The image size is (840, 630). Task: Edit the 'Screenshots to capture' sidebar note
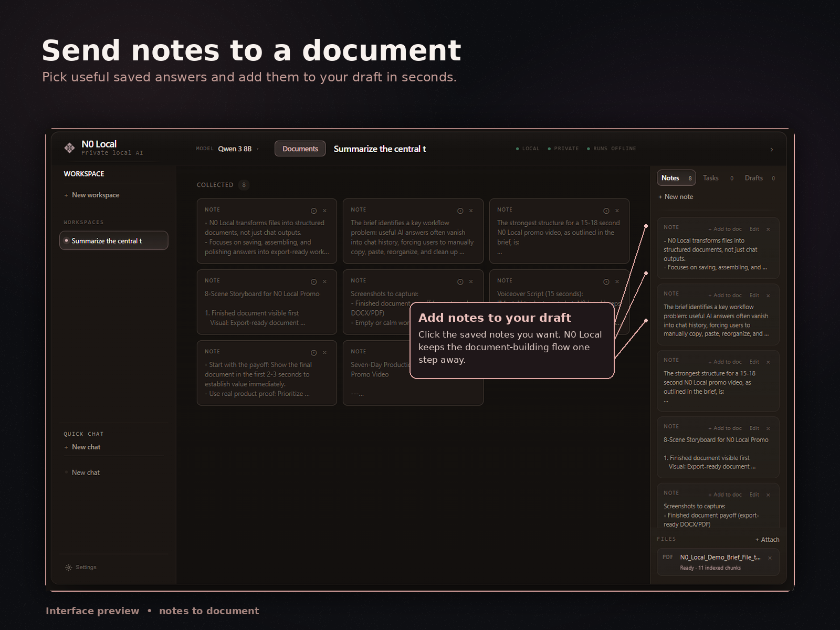pyautogui.click(x=754, y=495)
